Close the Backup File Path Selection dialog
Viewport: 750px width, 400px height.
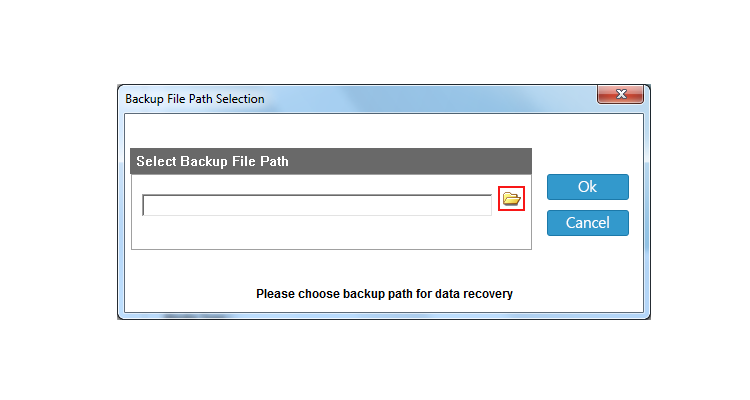point(620,94)
